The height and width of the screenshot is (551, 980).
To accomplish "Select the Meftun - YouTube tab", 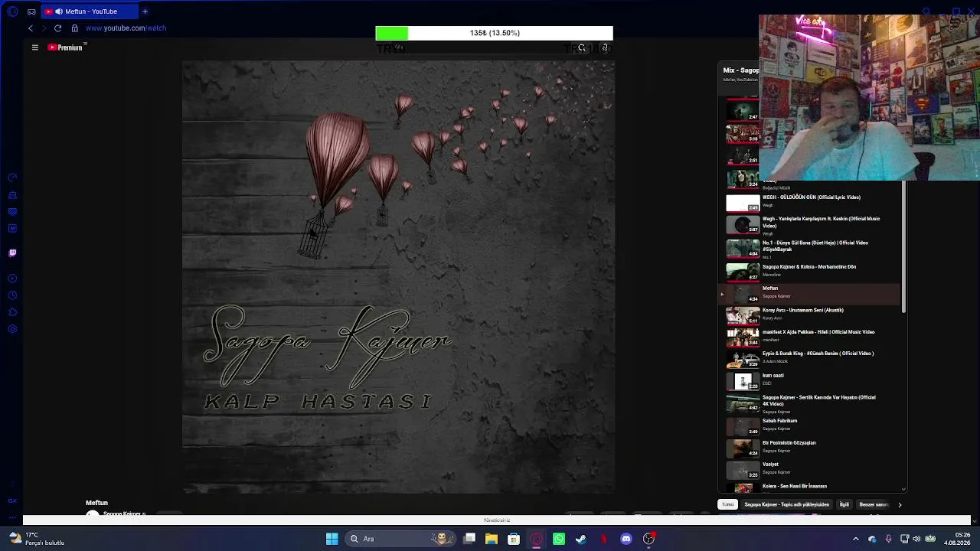I will click(88, 11).
